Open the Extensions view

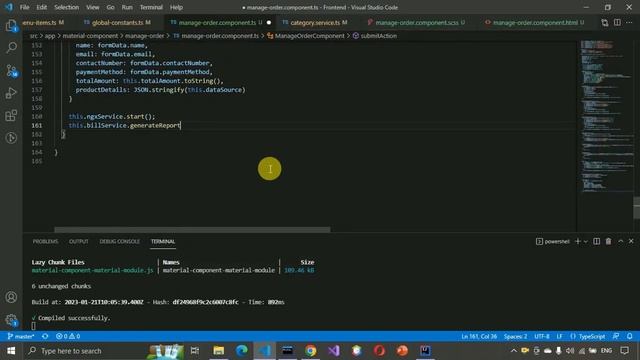pyautogui.click(x=11, y=116)
